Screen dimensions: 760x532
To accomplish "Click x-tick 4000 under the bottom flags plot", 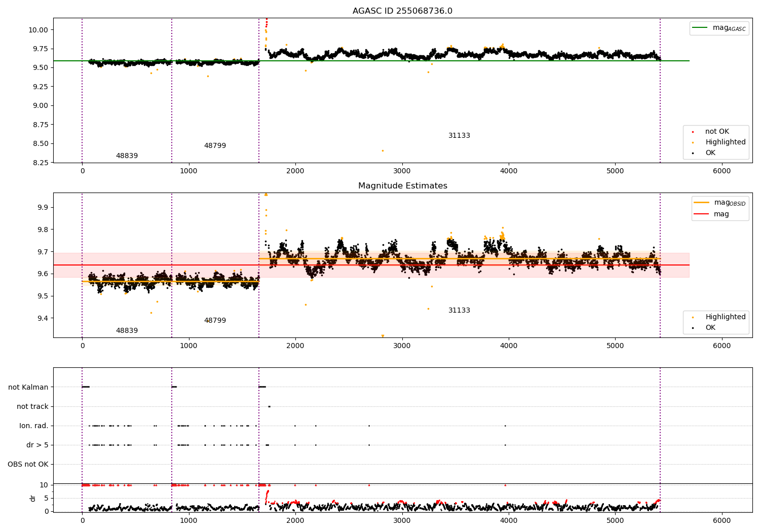I will click(x=509, y=520).
